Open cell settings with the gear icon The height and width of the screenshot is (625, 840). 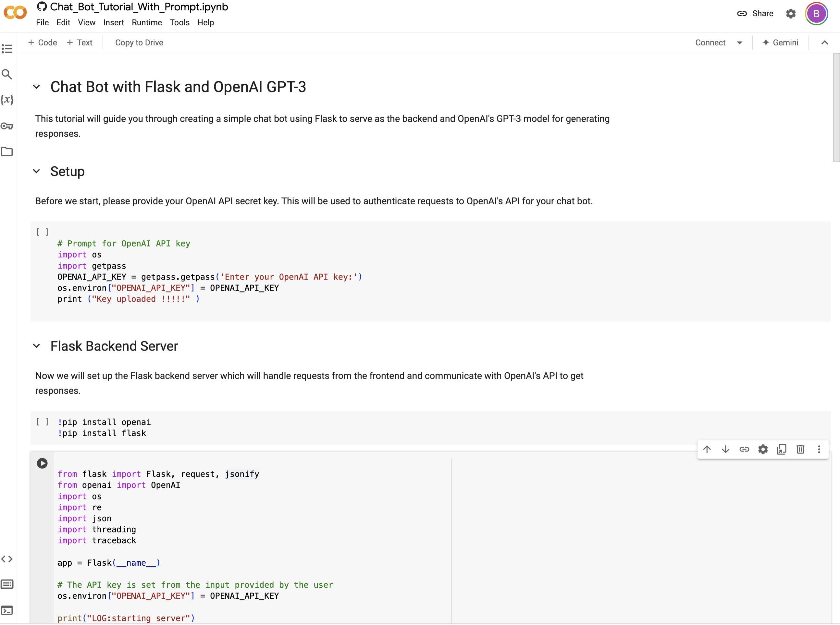point(763,449)
